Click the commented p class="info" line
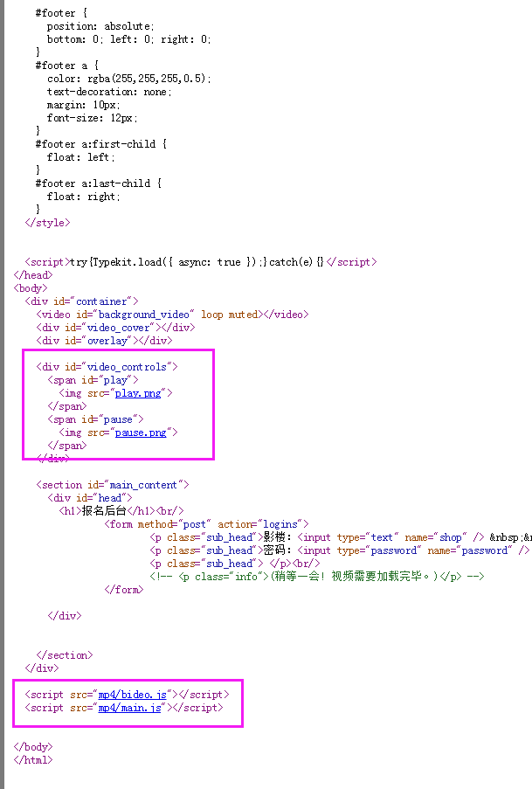This screenshot has width=532, height=789. 317,576
